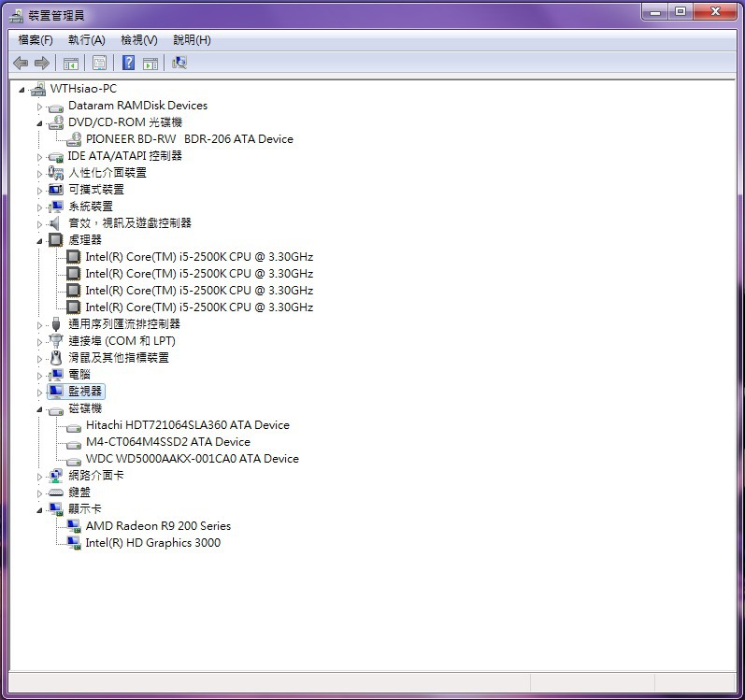Click the Back arrow toolbar icon
Screen dimensions: 745x700
tap(21, 63)
